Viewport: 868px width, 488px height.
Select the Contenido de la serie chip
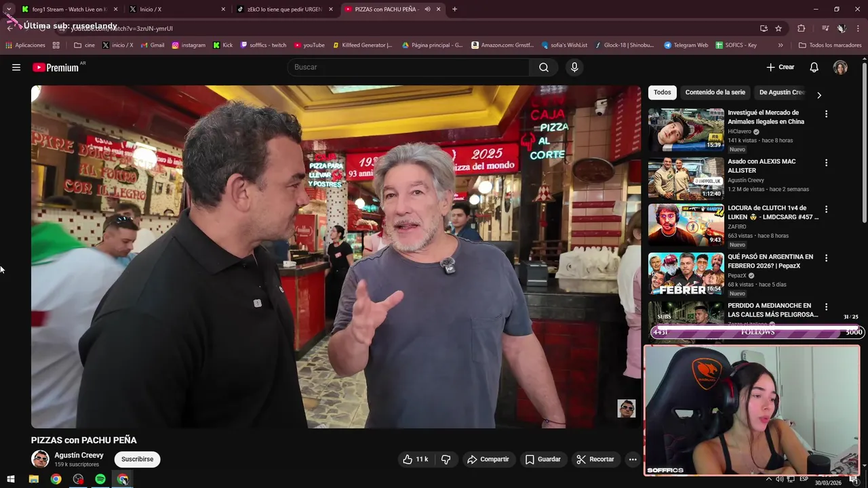(715, 92)
